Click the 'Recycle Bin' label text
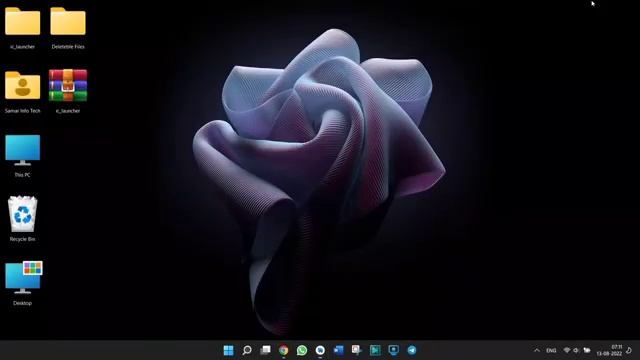 [x=22, y=239]
